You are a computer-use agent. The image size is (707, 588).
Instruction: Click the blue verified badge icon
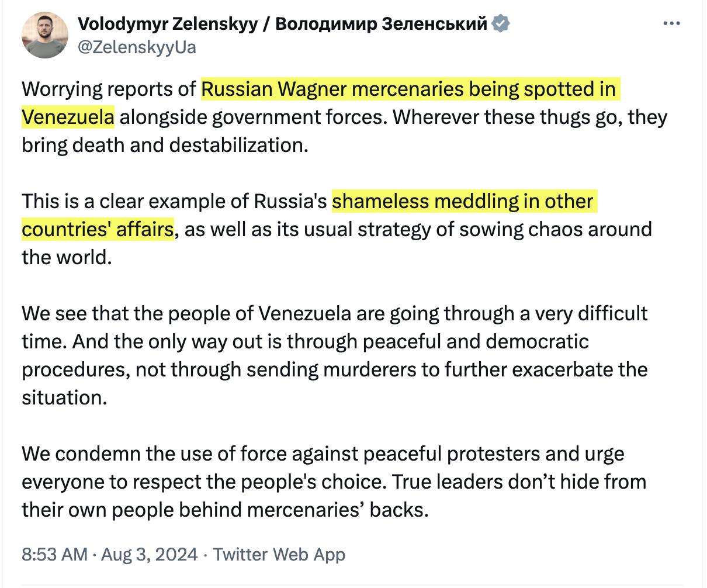pyautogui.click(x=501, y=23)
